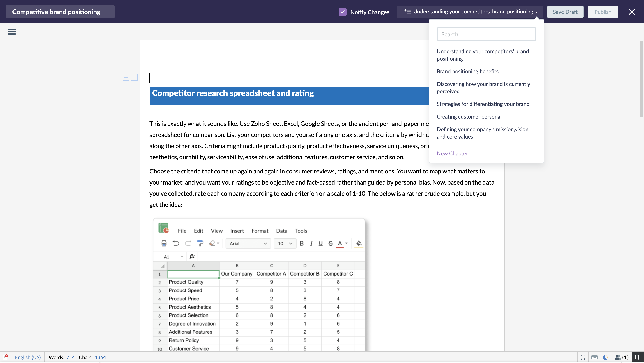Open spell check icon in the bottom left
This screenshot has width=644, height=363.
(5, 357)
